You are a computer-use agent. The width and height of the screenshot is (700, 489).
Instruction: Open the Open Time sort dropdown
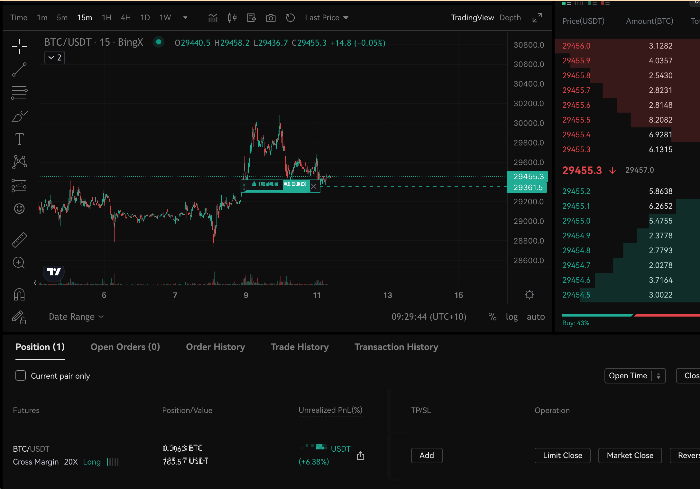(635, 376)
